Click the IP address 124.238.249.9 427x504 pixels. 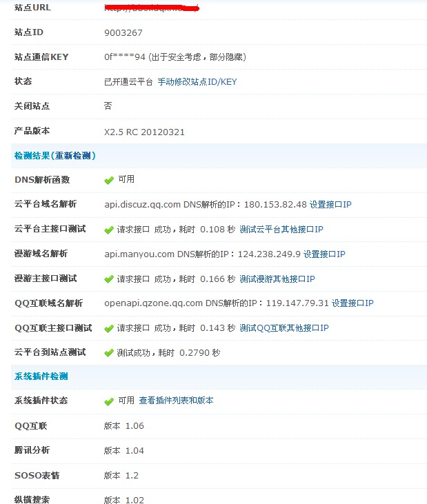click(269, 254)
